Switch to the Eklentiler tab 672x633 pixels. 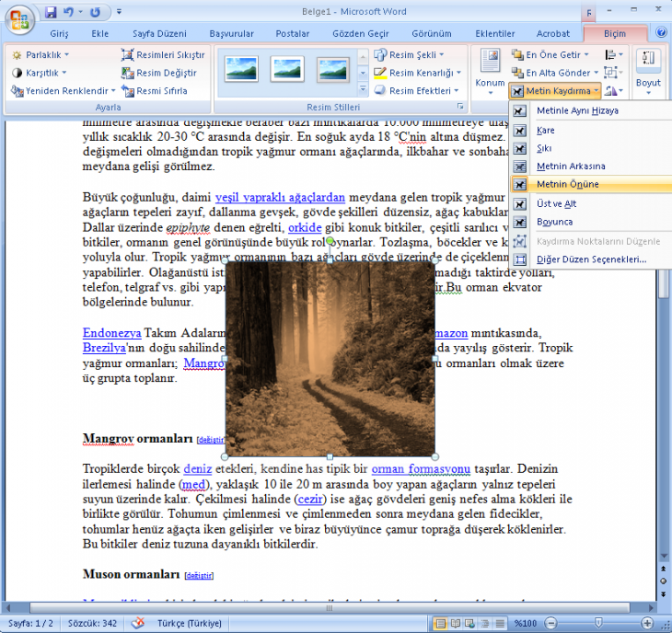(x=495, y=33)
